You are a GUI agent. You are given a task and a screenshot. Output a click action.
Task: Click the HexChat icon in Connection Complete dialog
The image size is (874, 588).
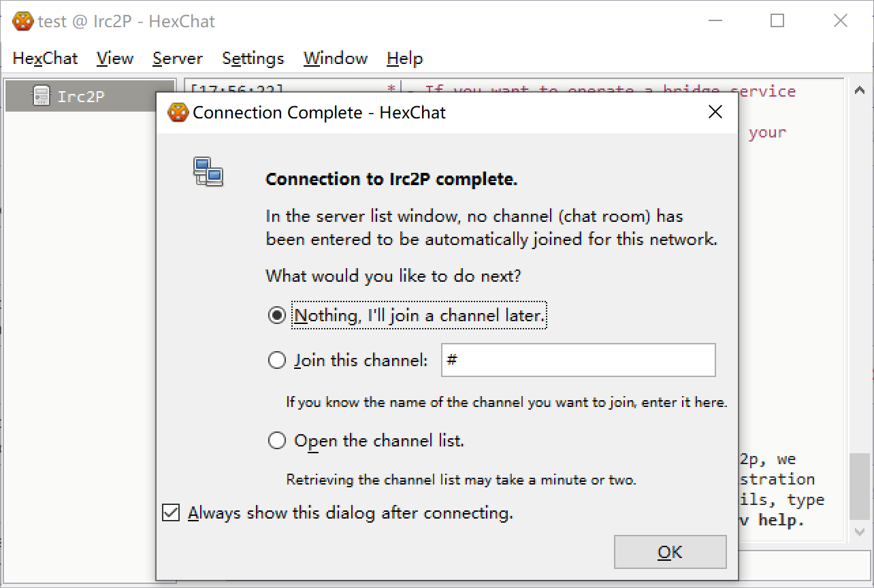click(x=178, y=112)
